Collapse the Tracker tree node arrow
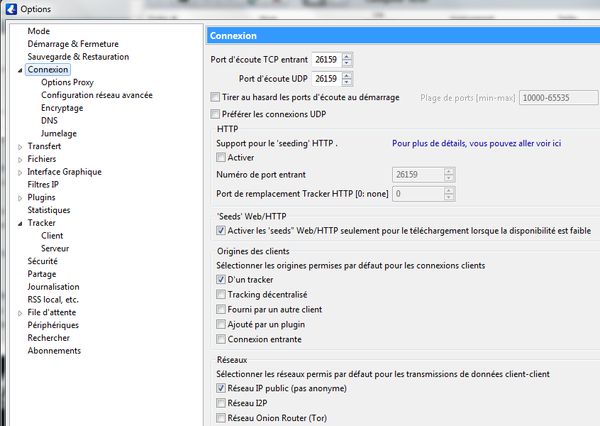The image size is (600, 426). pyautogui.click(x=20, y=224)
